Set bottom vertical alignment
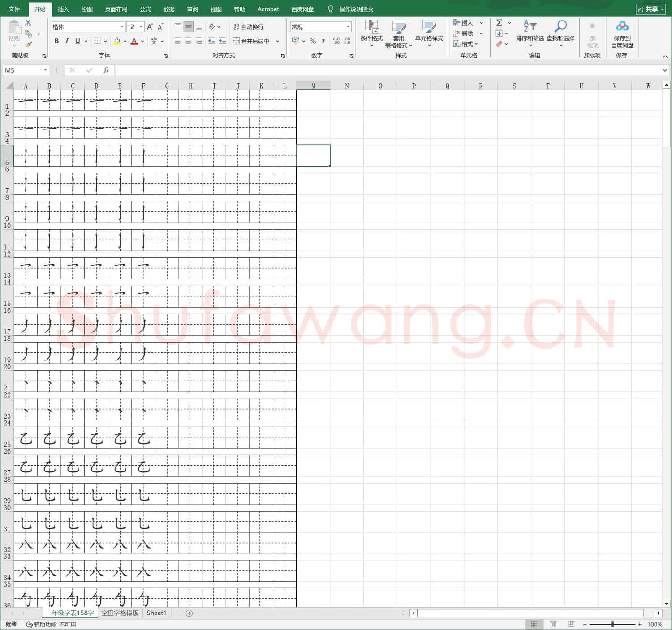672x630 pixels. [199, 27]
